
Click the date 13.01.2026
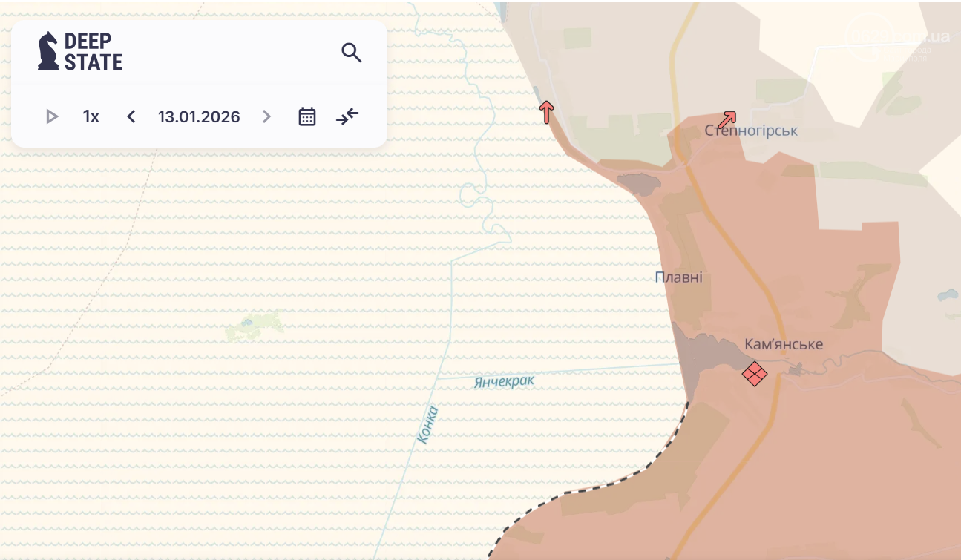[199, 116]
